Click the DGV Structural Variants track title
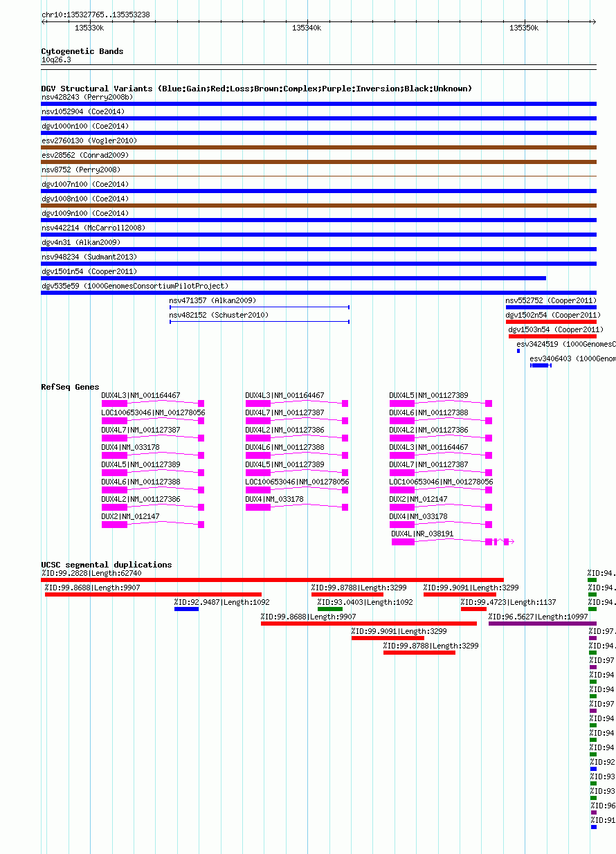 coord(257,89)
